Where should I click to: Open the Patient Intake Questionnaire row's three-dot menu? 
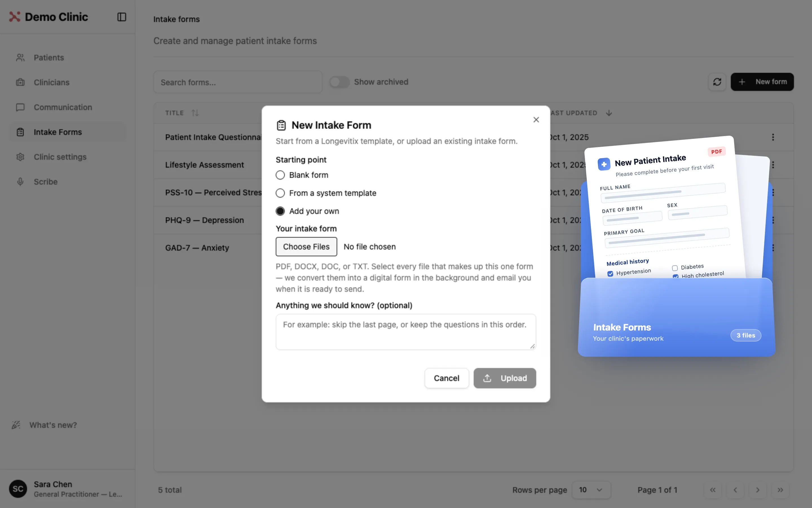tap(773, 137)
